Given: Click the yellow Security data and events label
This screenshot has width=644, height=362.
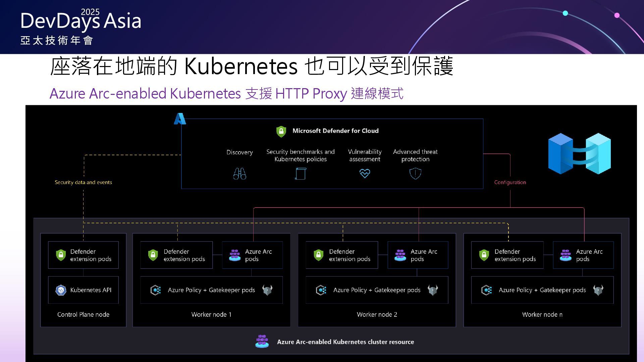Looking at the screenshot, I should point(83,182).
